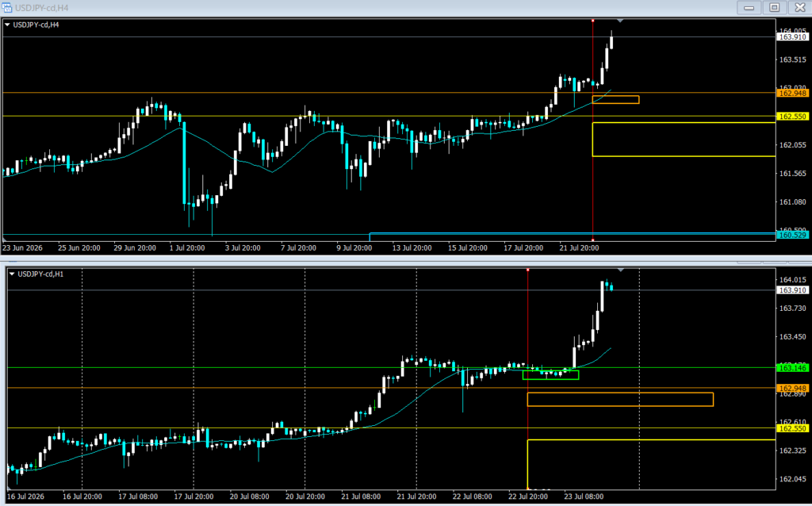Click the chart shift triangle on H1 chart
The height and width of the screenshot is (506, 812).
620,270
